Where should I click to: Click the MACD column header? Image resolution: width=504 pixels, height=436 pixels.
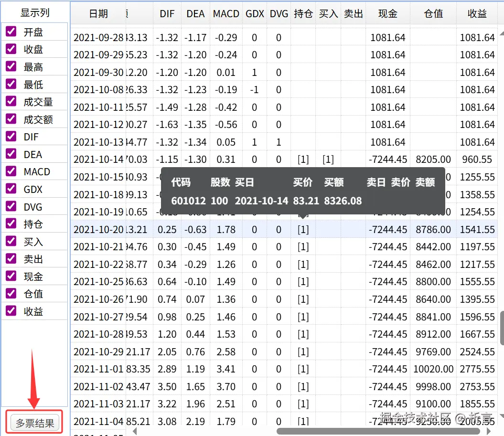tap(226, 13)
